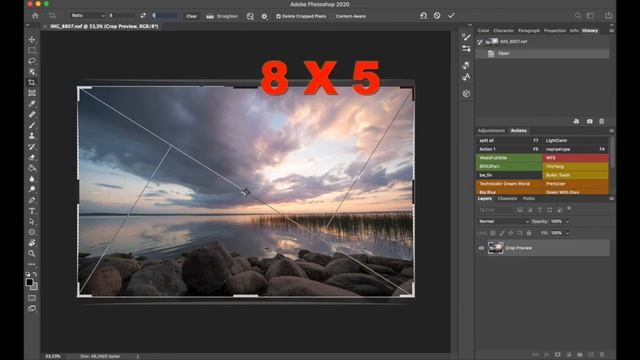Select the Dodge tool
This screenshot has width=640, height=360.
click(x=32, y=189)
